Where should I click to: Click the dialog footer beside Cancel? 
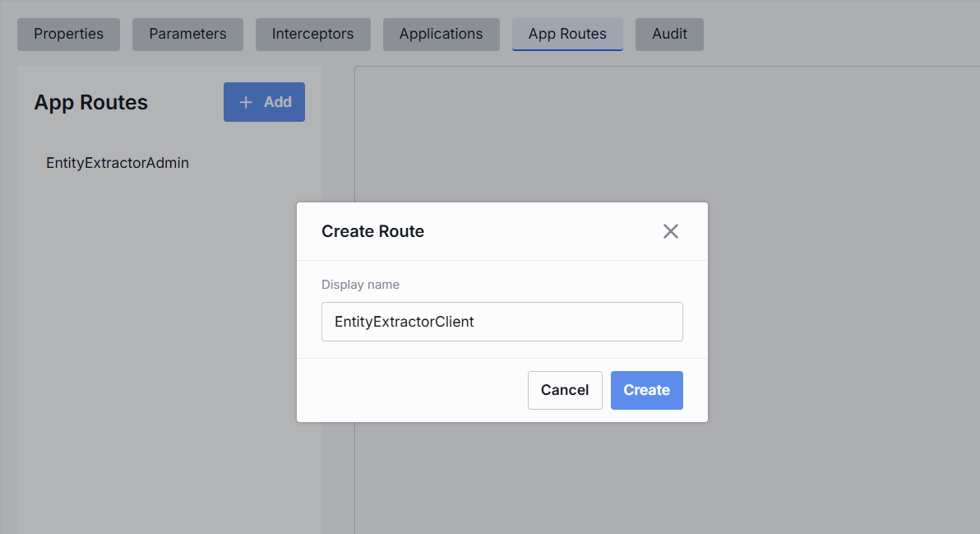point(411,390)
